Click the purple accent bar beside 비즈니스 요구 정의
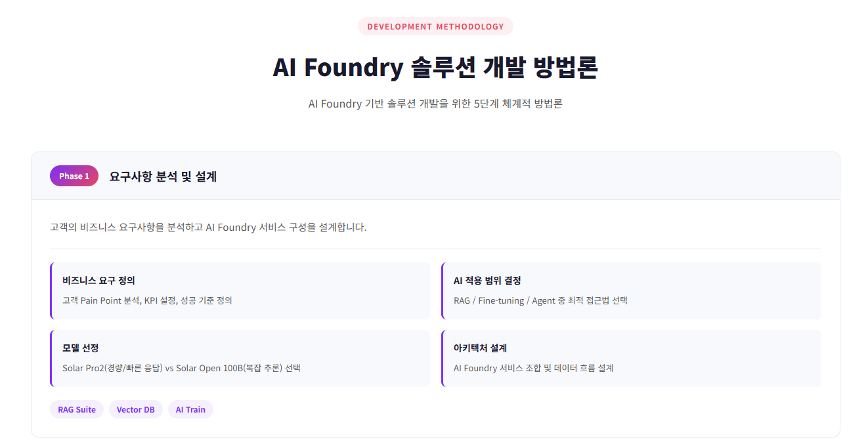 pyautogui.click(x=52, y=291)
